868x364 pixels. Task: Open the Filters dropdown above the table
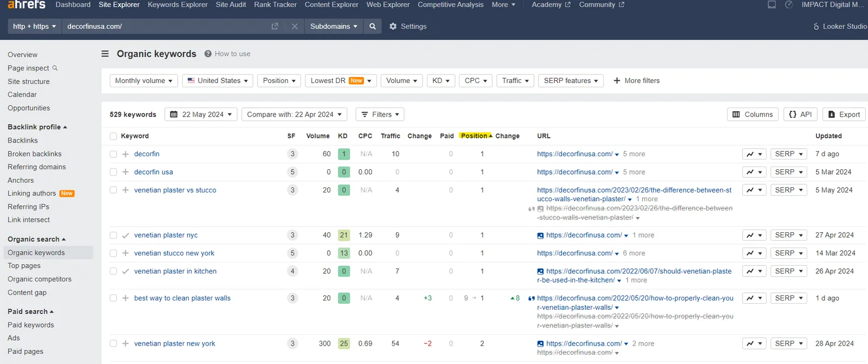[x=380, y=114]
